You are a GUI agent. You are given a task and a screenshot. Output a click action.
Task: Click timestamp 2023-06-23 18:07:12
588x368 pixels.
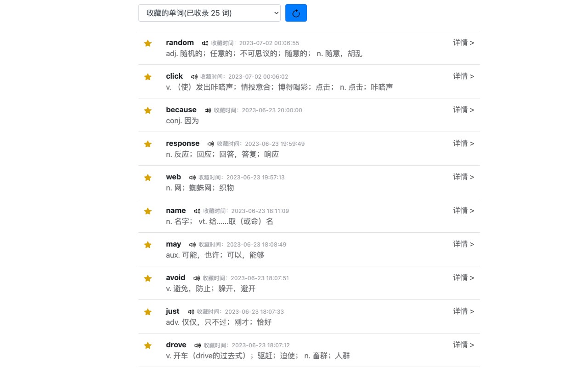260,345
